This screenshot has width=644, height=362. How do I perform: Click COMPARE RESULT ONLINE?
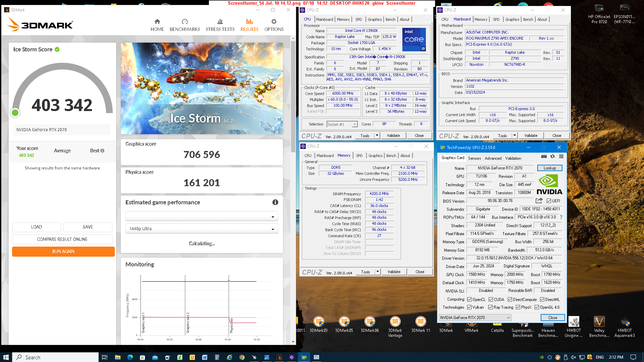[x=62, y=239]
